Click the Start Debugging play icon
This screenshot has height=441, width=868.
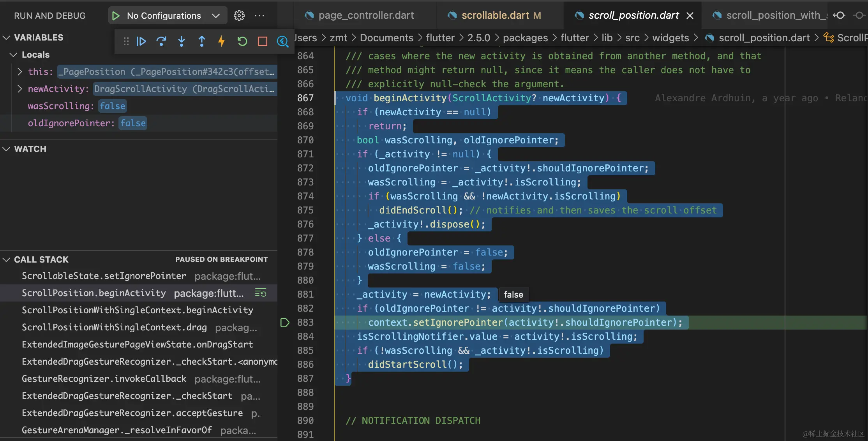click(116, 16)
